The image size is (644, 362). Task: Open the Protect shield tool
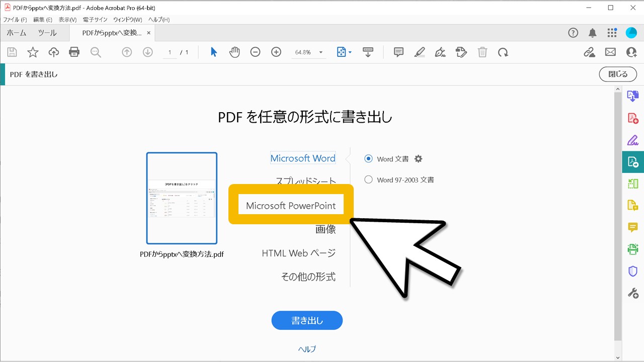(632, 270)
